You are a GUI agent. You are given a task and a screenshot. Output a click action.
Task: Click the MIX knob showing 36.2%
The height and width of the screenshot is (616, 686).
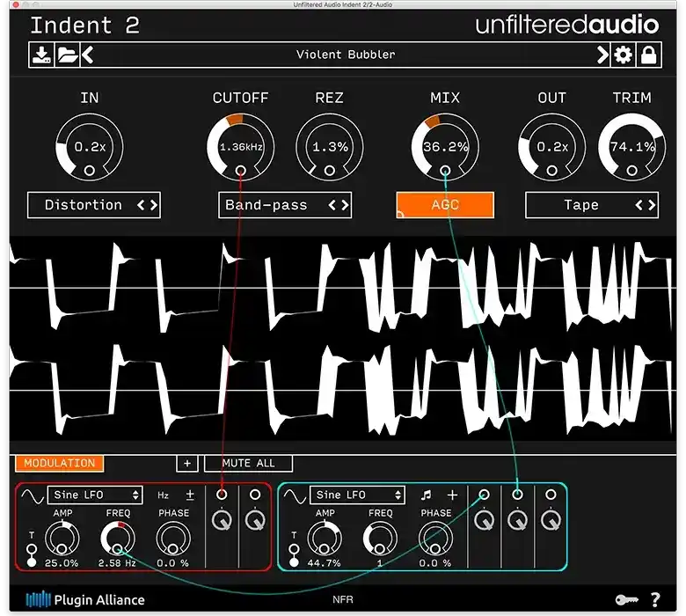point(445,147)
